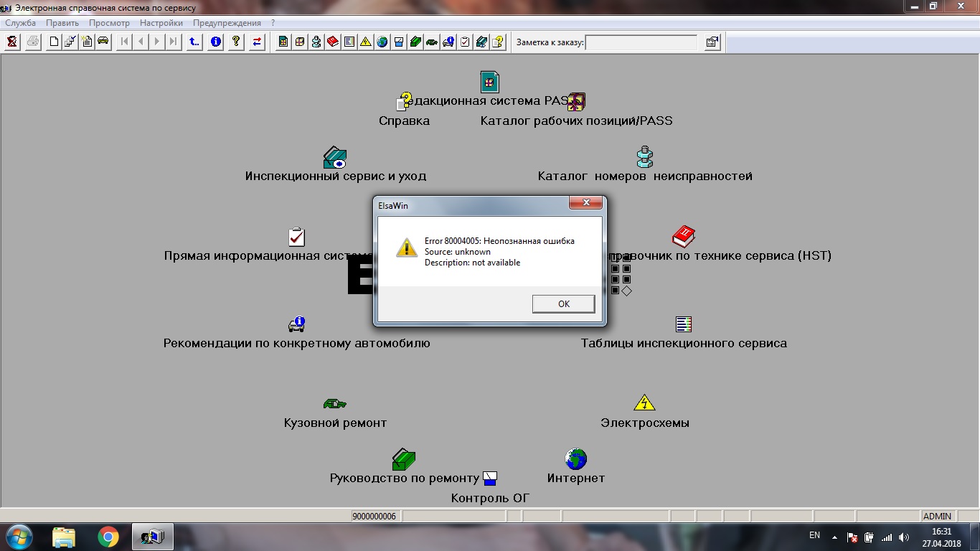Open Каталог номеров неисправностей icon
The width and height of the screenshot is (980, 551).
[644, 157]
